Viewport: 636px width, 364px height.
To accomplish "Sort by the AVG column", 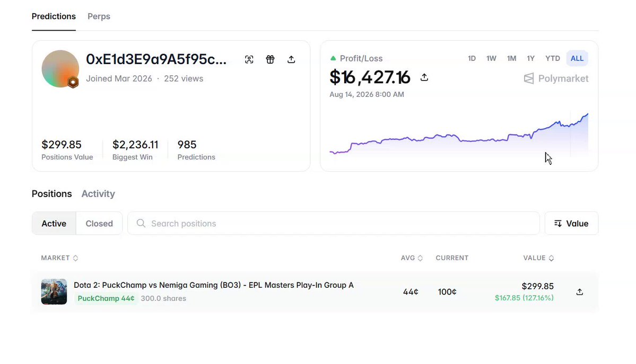I will click(412, 258).
